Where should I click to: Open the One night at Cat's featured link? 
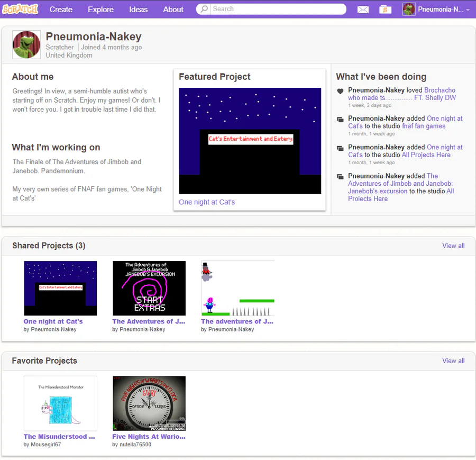207,202
